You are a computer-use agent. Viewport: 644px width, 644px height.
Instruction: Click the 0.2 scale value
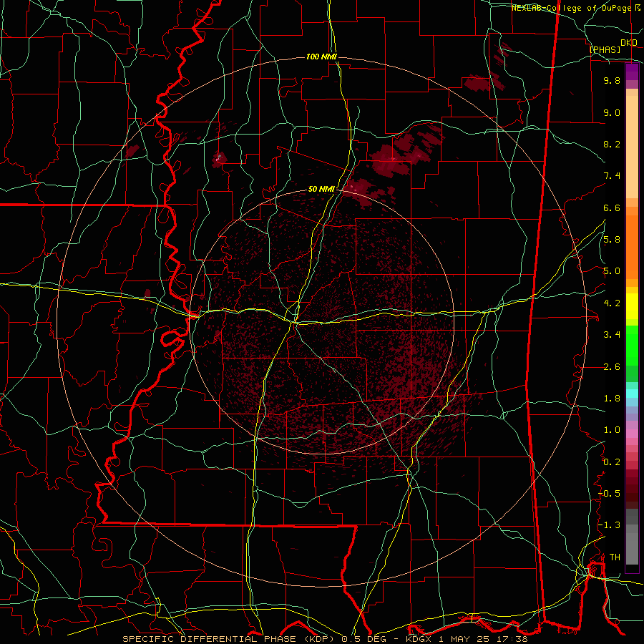[x=612, y=462]
